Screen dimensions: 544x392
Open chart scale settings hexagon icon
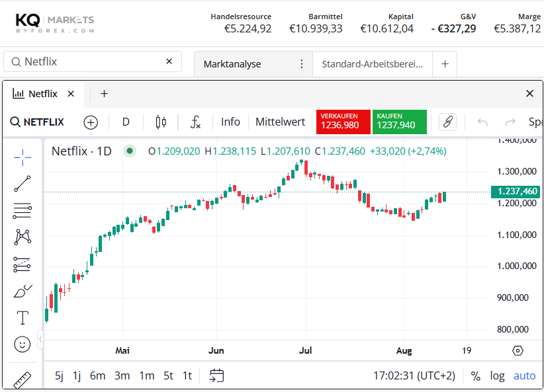click(518, 351)
